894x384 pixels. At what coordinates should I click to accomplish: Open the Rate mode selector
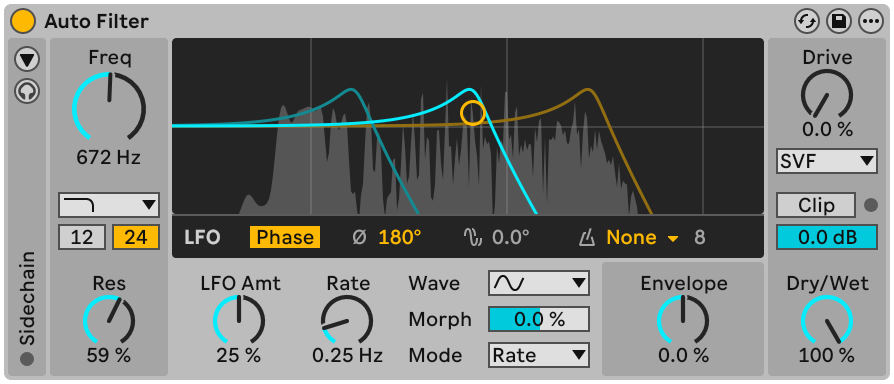click(539, 356)
